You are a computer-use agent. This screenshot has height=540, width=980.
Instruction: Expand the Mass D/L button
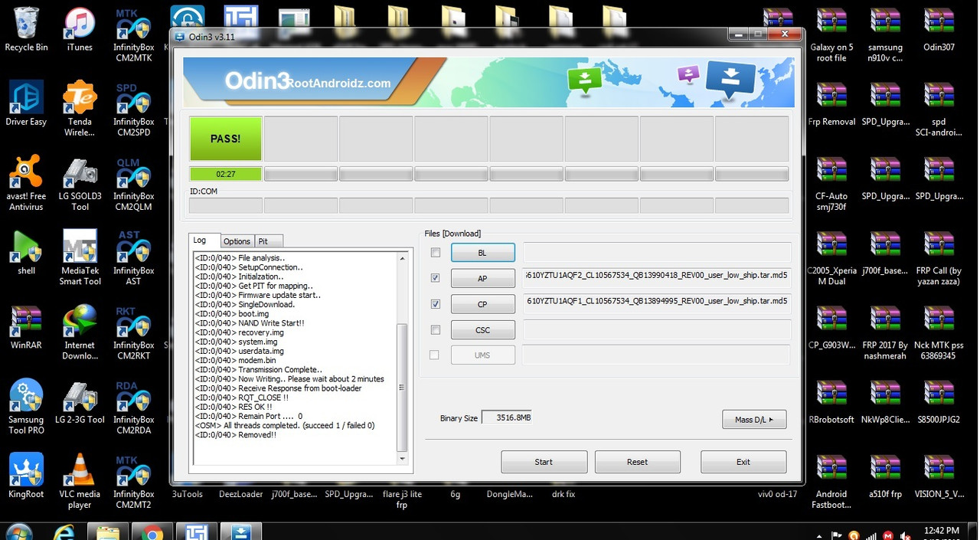pyautogui.click(x=754, y=420)
